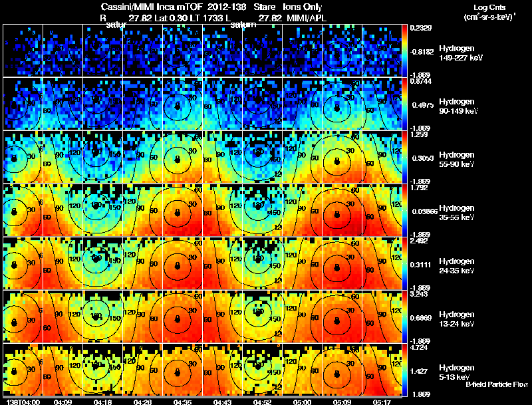Select the Hydrogen 13-24 keV label
Screen dimensions: 532x405
[x=457, y=319]
